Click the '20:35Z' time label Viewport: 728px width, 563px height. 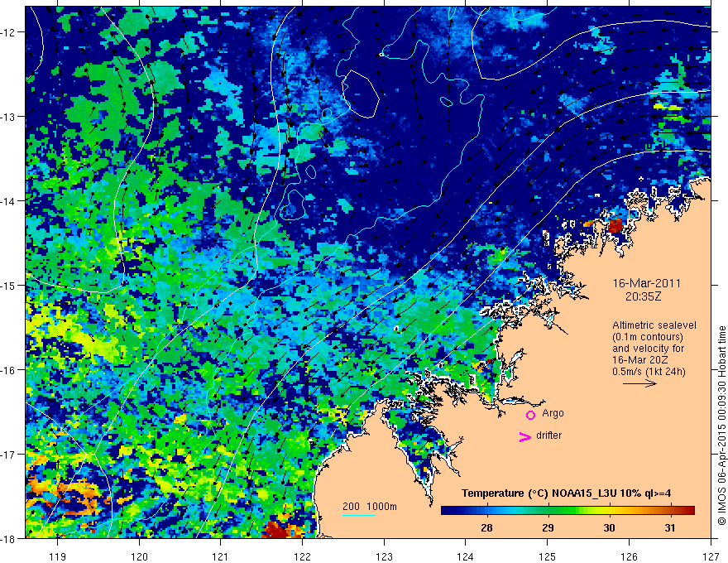coord(643,296)
